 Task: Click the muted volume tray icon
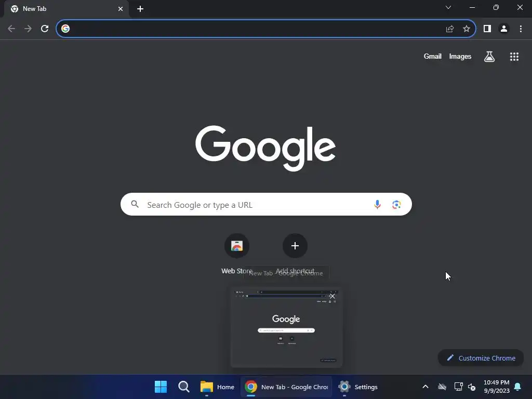tap(472, 387)
